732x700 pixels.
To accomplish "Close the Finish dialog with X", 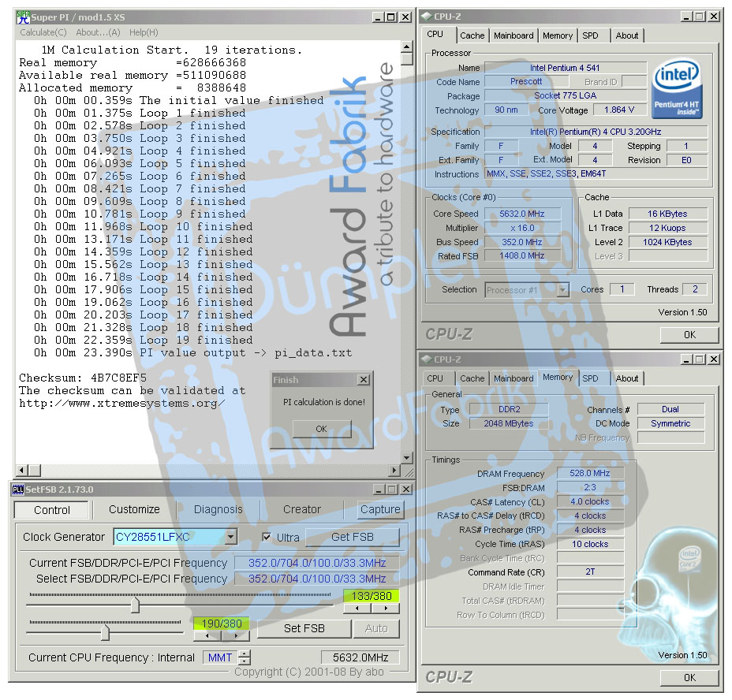I will [x=364, y=380].
